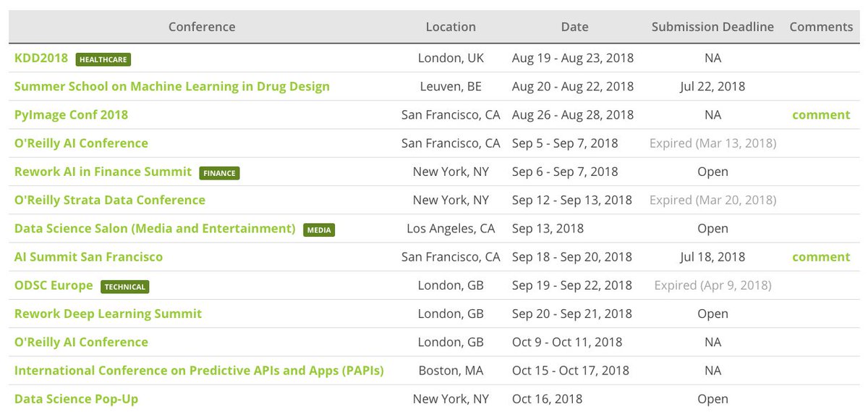868x412 pixels.
Task: Select date 'Oct 15 - Oct 17, 2018'
Action: click(570, 370)
